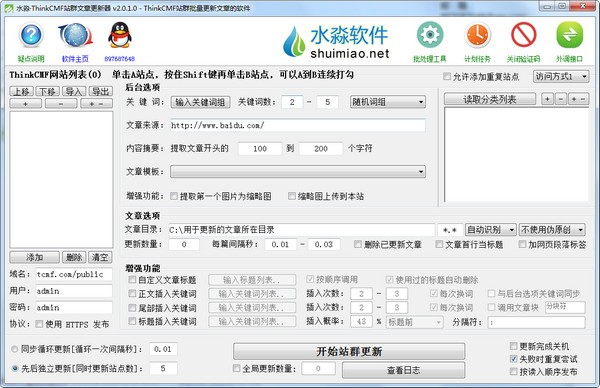
Task: Check 提取第一个图片为缩略图
Action: coord(174,196)
